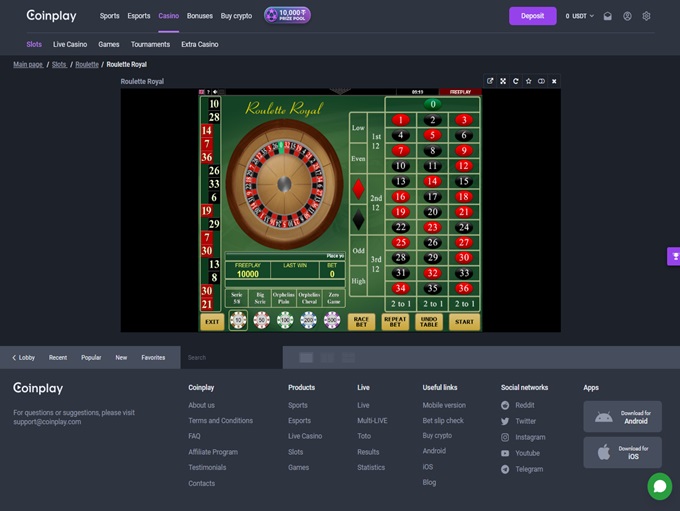Viewport: 680px width, 511px height.
Task: Toggle the real-money/demo mode switch icon
Action: [541, 81]
